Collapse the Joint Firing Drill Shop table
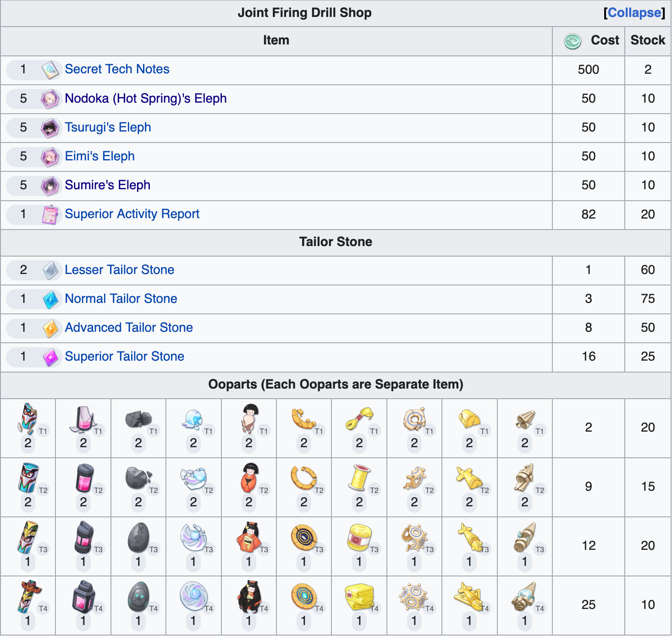Image resolution: width=672 pixels, height=636 pixels. pyautogui.click(x=634, y=13)
